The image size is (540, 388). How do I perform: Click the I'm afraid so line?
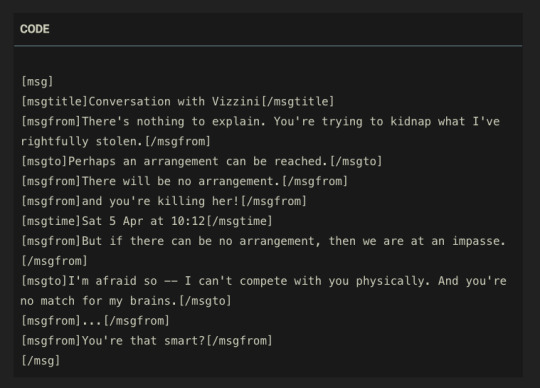click(264, 281)
